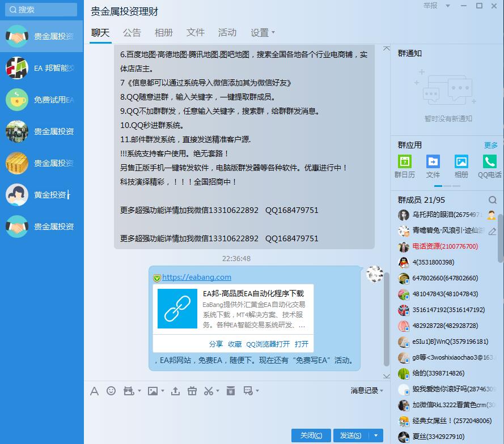
Task: Switch to the 公告 tab
Action: 132,33
